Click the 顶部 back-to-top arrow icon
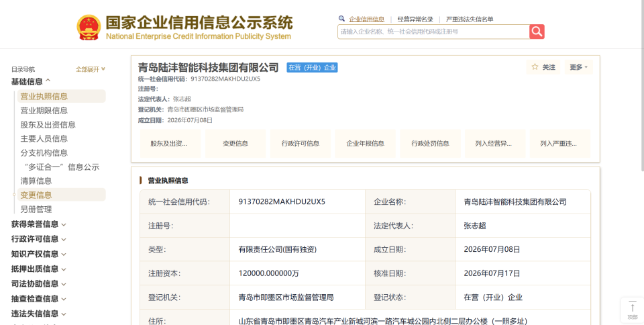 633,308
